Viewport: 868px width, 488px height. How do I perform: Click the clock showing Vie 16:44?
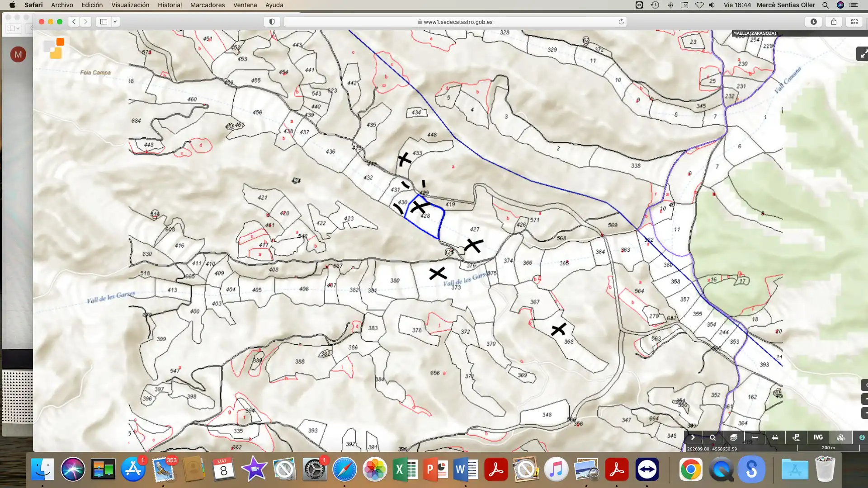click(737, 5)
